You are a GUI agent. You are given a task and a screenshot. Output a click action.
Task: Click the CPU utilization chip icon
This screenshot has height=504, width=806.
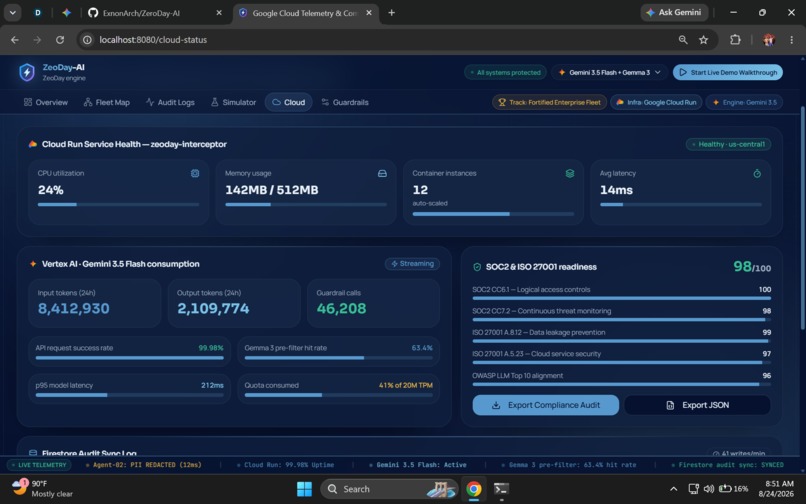[x=195, y=174]
